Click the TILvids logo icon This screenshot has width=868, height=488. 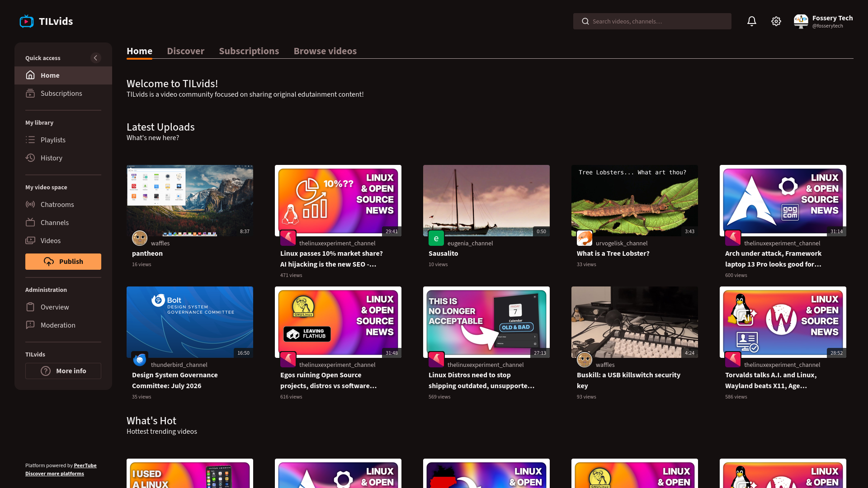pos(27,21)
